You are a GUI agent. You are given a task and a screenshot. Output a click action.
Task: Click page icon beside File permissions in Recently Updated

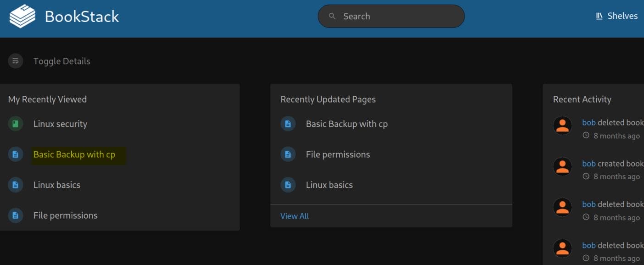tap(288, 155)
